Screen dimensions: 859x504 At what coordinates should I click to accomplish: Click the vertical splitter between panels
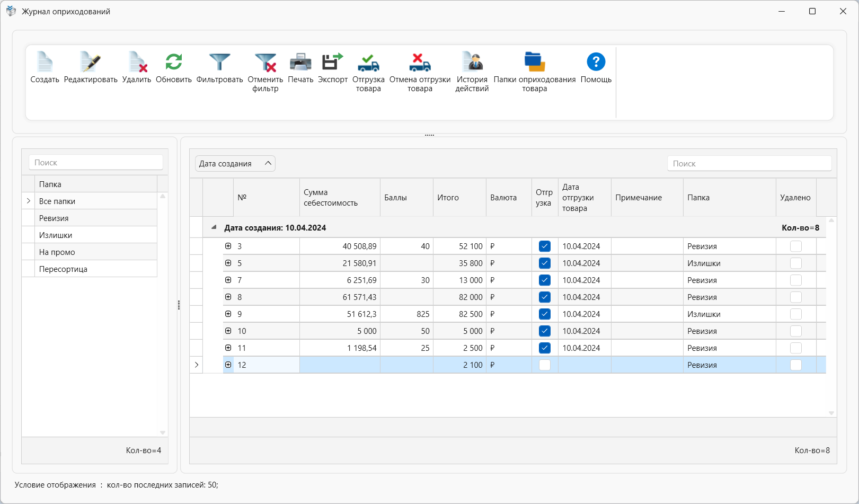tap(179, 305)
